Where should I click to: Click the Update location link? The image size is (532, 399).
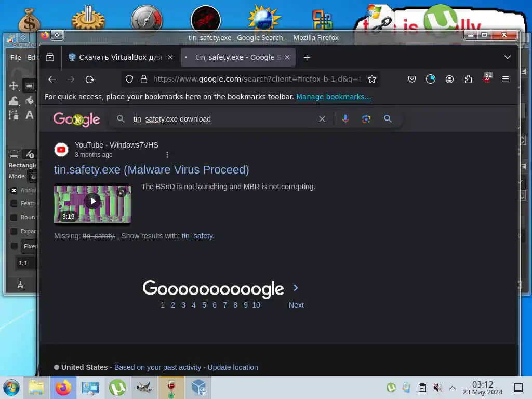233,367
